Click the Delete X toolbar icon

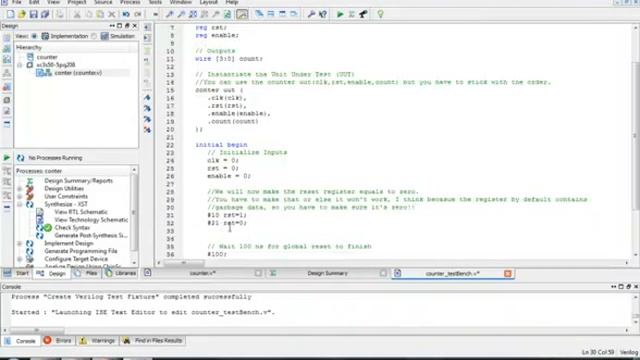111,14
